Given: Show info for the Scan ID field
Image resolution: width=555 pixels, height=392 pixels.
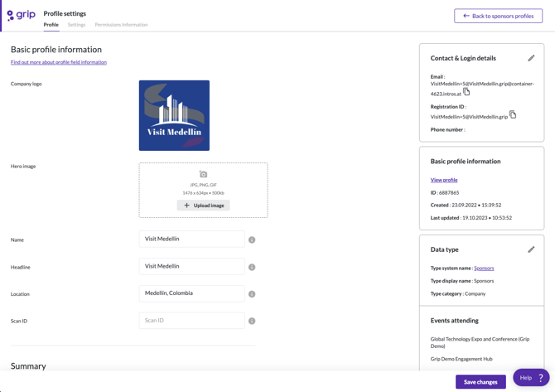Looking at the screenshot, I should (252, 321).
